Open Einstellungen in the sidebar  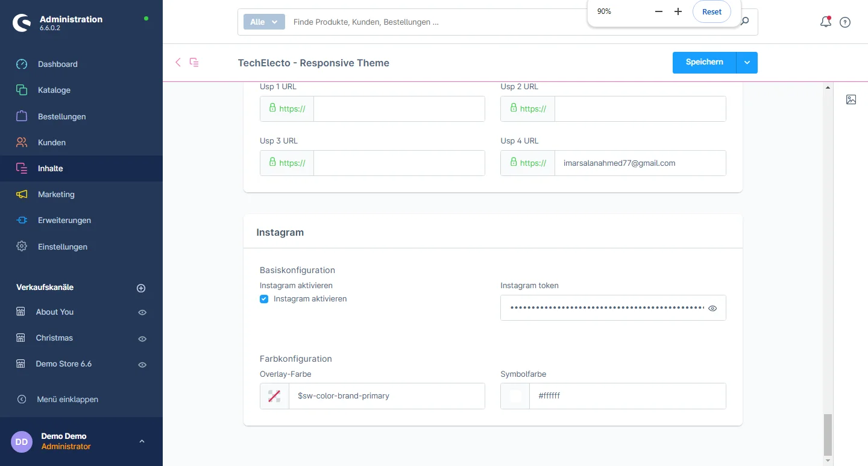[x=62, y=247]
